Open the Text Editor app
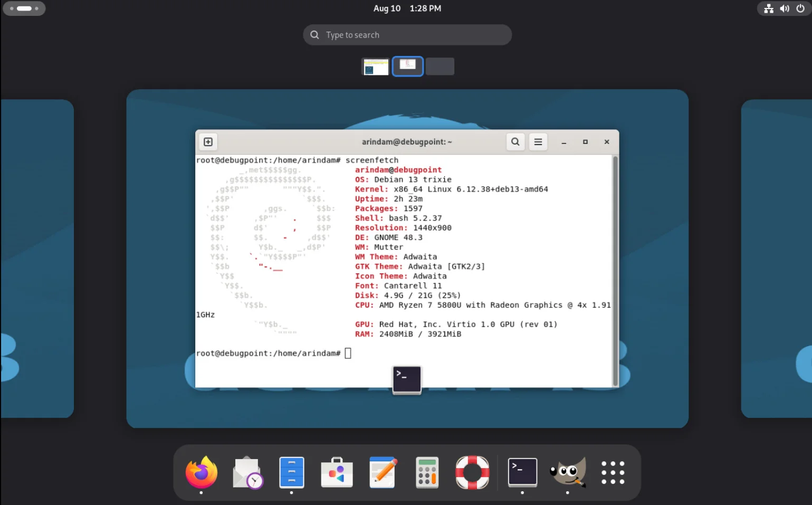The width and height of the screenshot is (812, 505). coord(382,472)
